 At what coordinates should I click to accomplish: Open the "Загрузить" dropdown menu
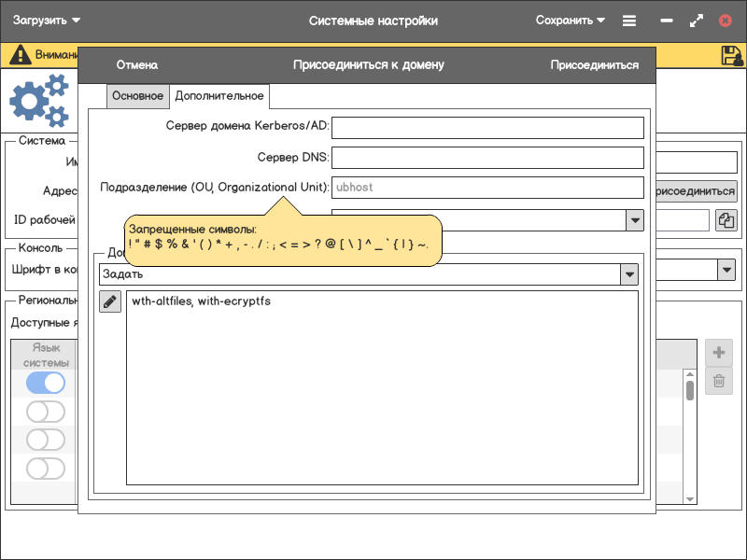(x=47, y=21)
